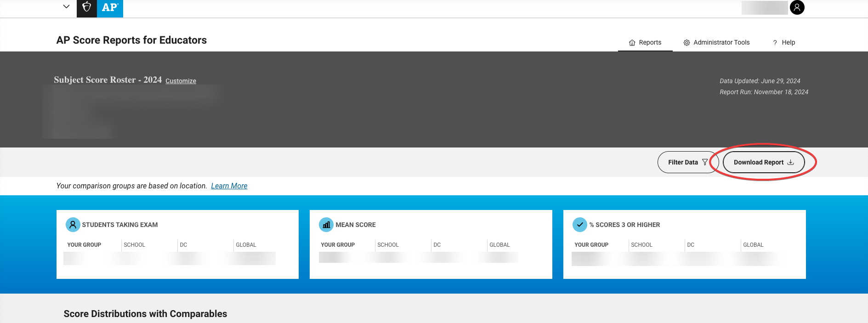The height and width of the screenshot is (323, 868).
Task: Click YOUR GROUP label in Students Taking Exam card
Action: [x=84, y=245]
